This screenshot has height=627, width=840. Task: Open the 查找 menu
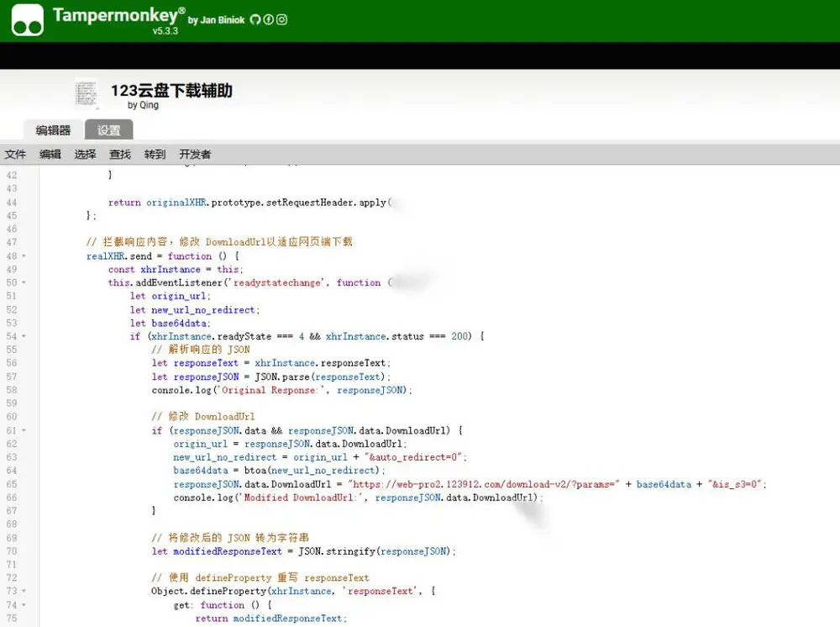(120, 155)
